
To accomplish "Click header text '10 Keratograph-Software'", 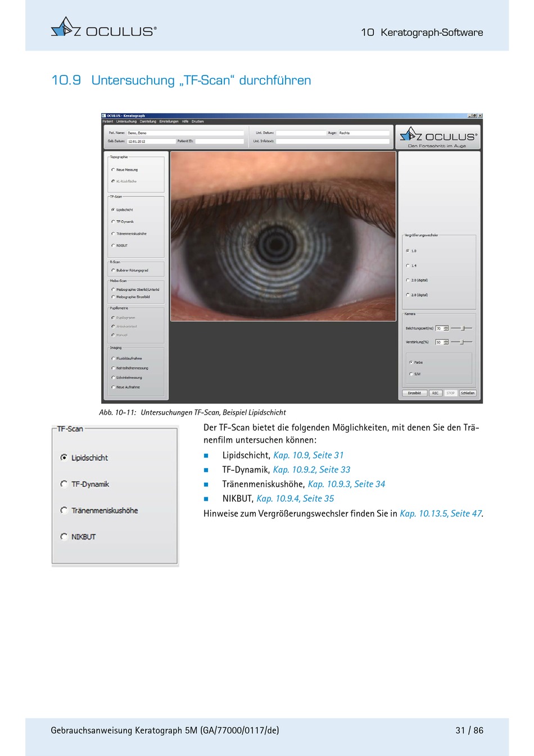I will click(422, 33).
